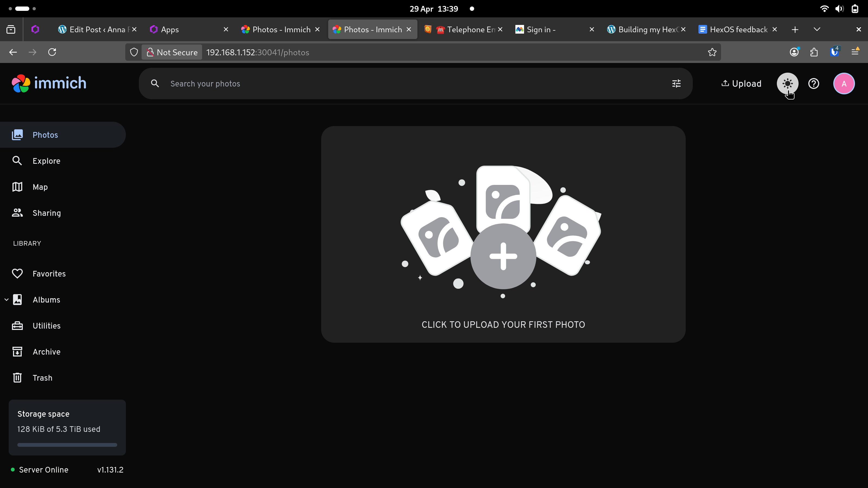Open Firefox View tab icon
The width and height of the screenshot is (868, 488).
click(11, 30)
